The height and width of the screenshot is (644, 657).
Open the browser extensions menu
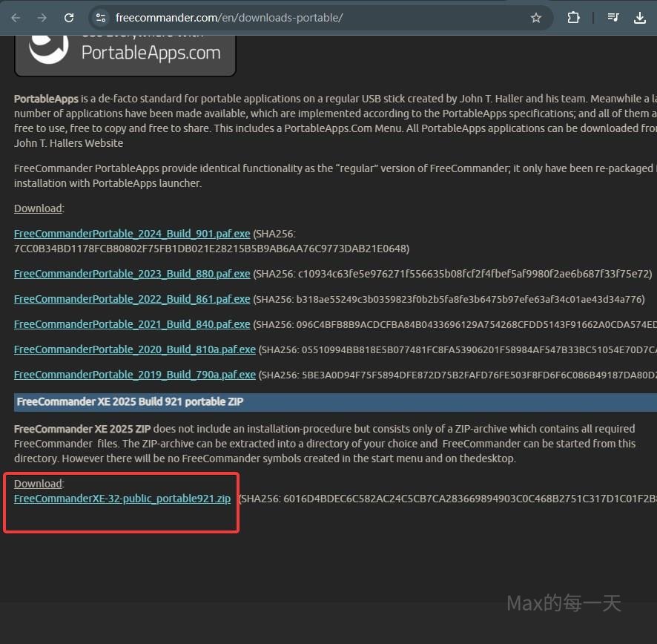pyautogui.click(x=573, y=18)
